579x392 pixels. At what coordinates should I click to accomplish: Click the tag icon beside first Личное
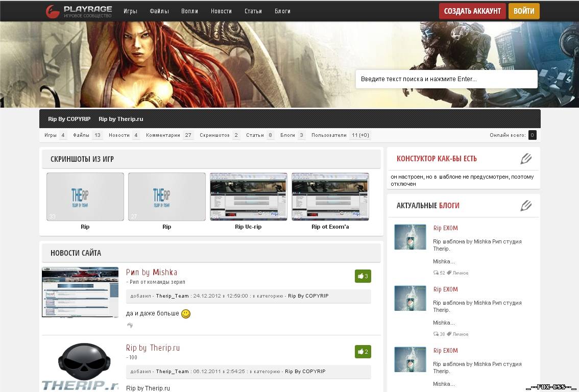click(x=449, y=273)
